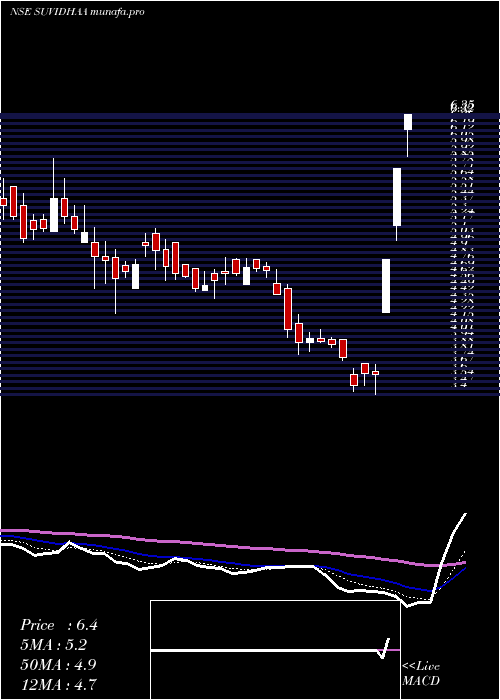Click the "5MA : 5.2" value
This screenshot has height=700, width=500.
point(54,645)
